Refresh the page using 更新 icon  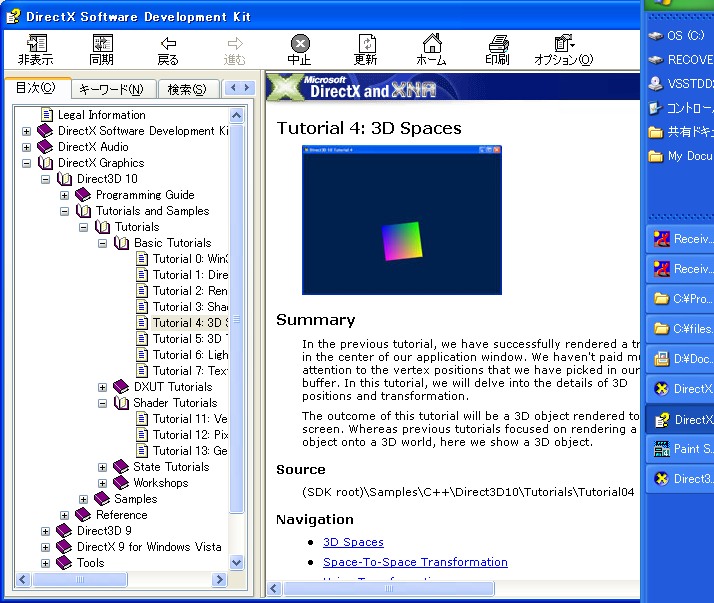(x=366, y=49)
